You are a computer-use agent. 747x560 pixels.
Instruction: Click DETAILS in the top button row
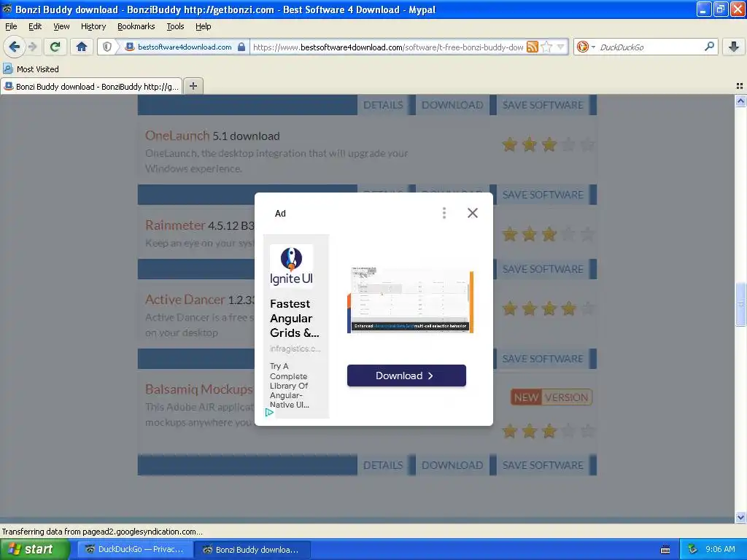[383, 105]
